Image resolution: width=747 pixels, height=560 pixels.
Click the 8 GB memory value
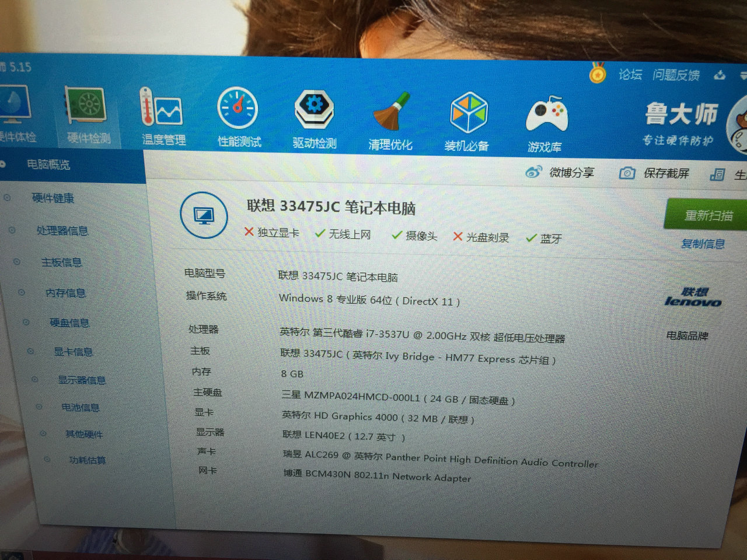[x=292, y=374]
